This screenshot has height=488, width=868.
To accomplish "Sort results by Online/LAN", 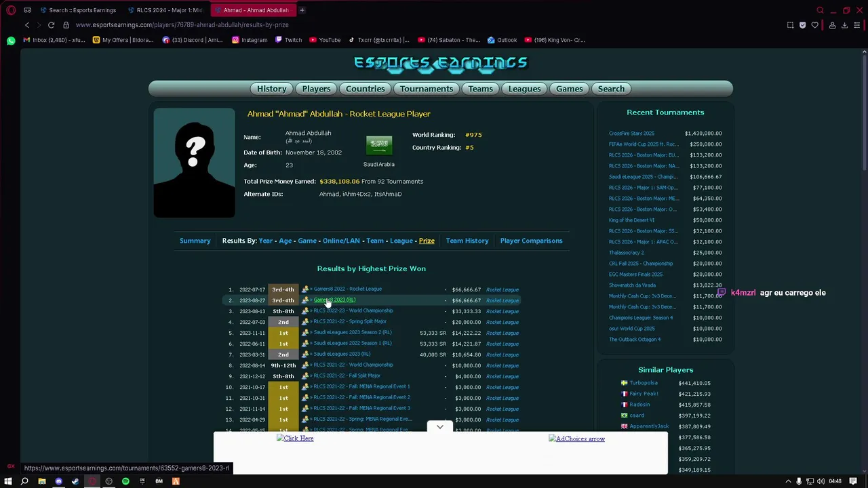I will pyautogui.click(x=341, y=241).
